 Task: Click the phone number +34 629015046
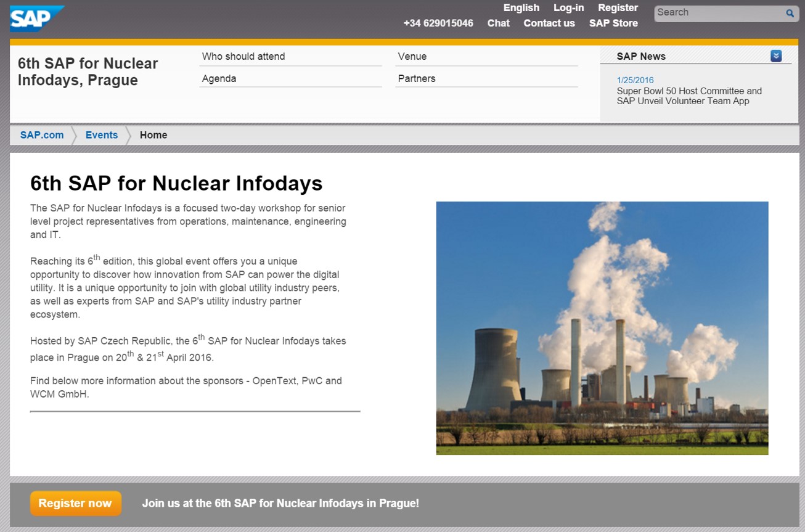coord(438,23)
